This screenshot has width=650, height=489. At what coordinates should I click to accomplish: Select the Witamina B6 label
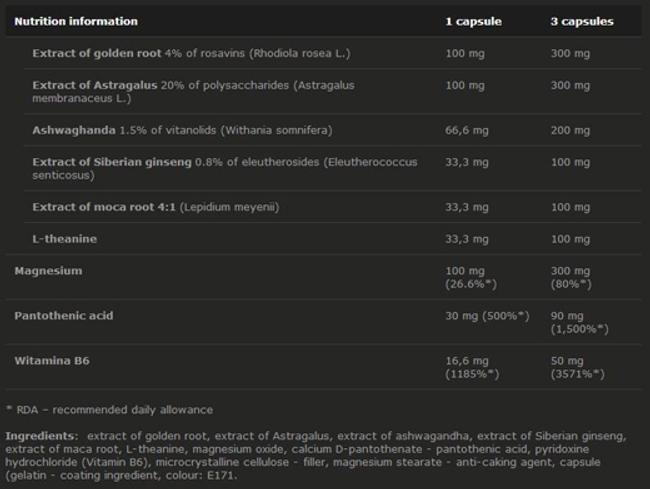52,361
